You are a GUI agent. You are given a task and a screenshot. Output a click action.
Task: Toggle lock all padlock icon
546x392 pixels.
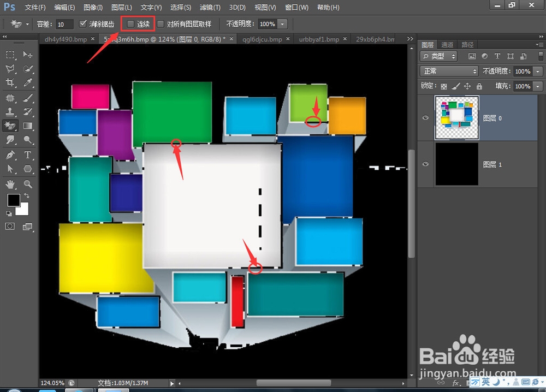tap(479, 86)
